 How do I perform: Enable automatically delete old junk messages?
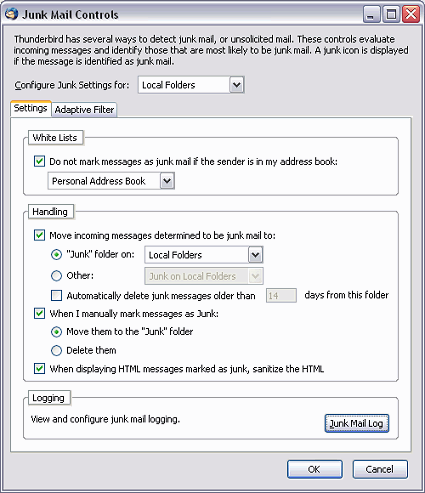[56, 296]
